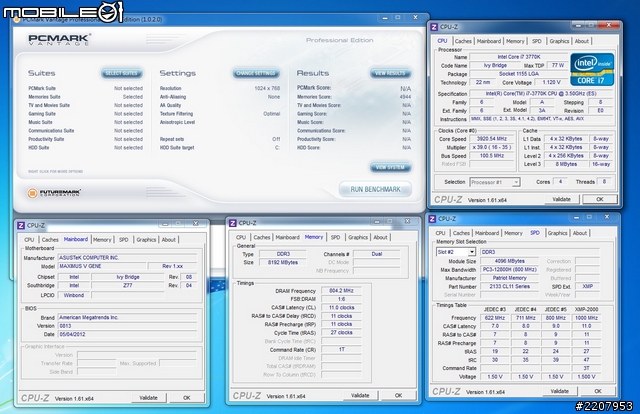Select Graphics tab in SPD window
Screen dimensions: 640x414
pos(558,233)
